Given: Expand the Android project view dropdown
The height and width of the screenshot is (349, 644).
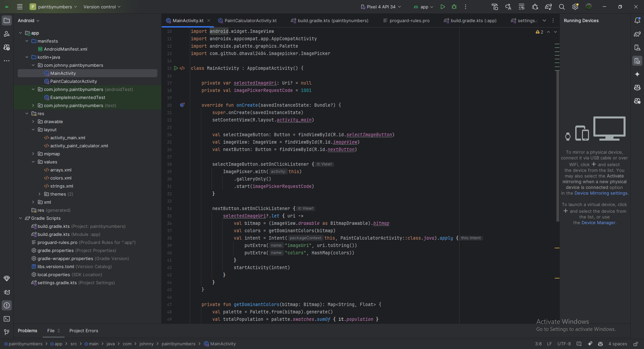Looking at the screenshot, I should pyautogui.click(x=29, y=20).
